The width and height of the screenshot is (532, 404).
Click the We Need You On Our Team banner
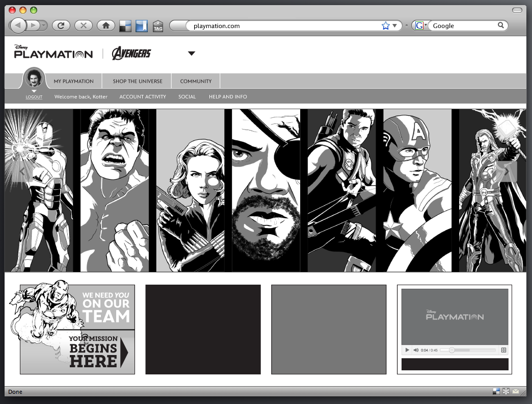click(106, 308)
